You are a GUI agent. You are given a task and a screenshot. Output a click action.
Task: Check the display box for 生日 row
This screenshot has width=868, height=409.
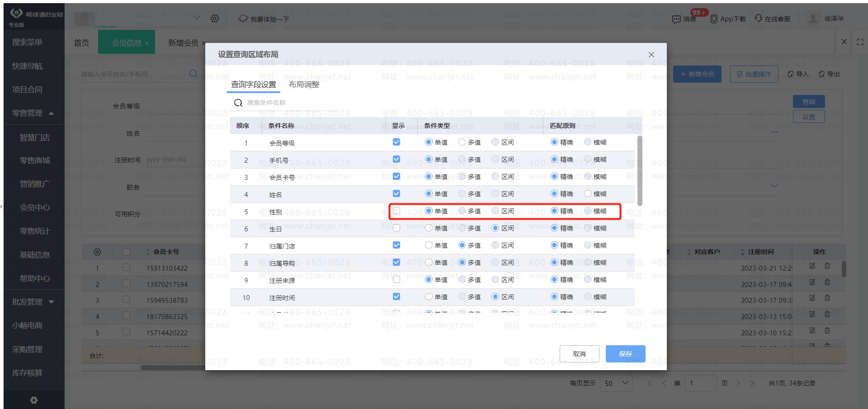pos(396,228)
